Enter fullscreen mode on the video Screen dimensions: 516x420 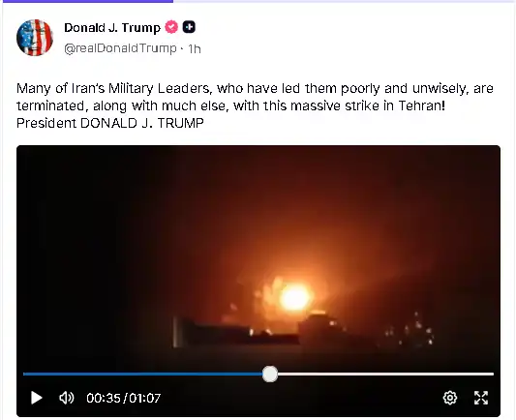coord(481,398)
